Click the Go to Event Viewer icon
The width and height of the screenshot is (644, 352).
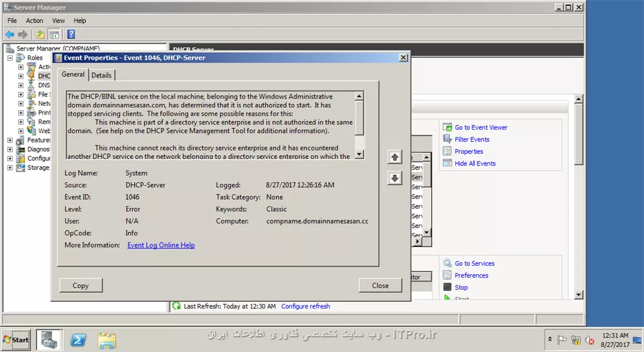click(x=447, y=127)
